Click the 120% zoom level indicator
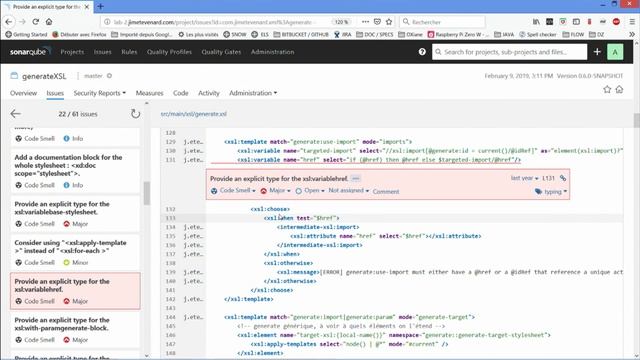This screenshot has width=640, height=360. [342, 22]
